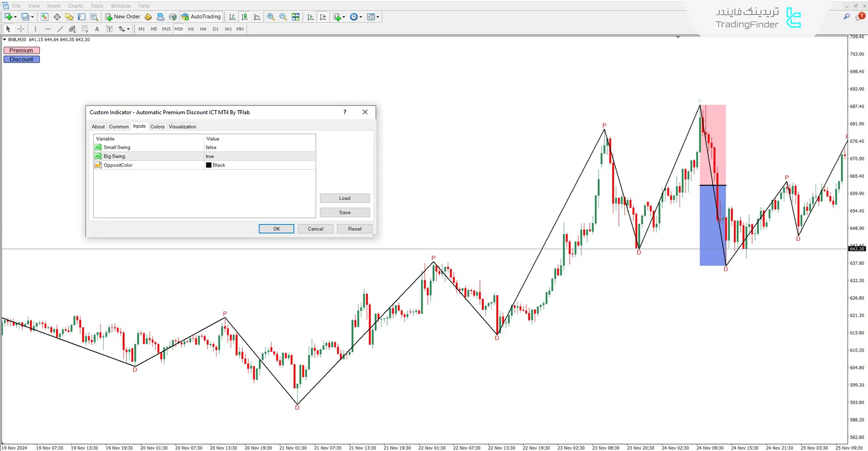Viewport: 868px width, 451px height.
Task: Click the zoom out magnifier icon
Action: [x=283, y=17]
